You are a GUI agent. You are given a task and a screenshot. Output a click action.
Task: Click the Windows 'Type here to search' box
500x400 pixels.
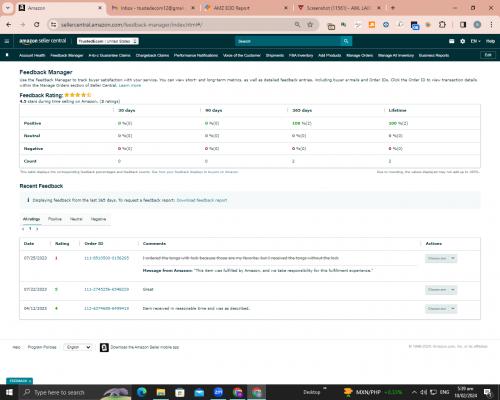tap(75, 392)
